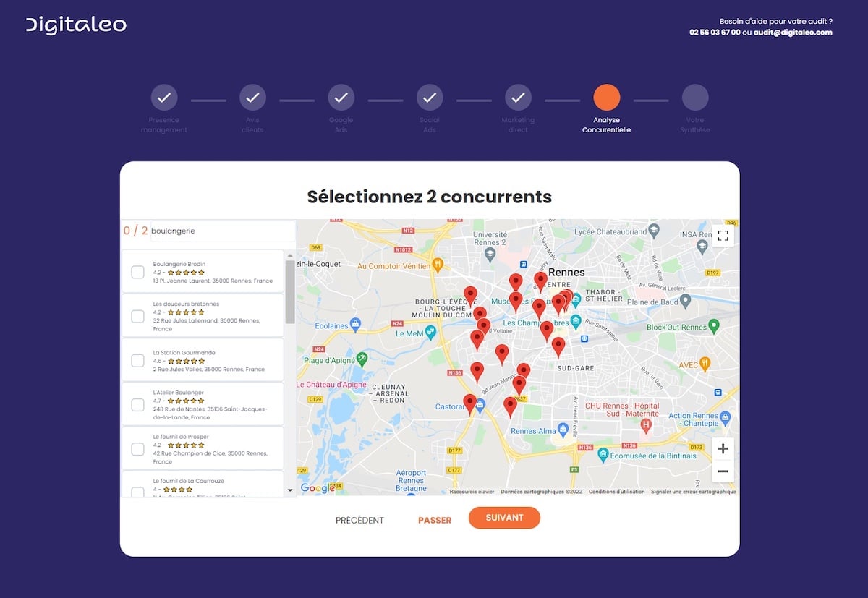Select the Google Ads step icon

coord(341,97)
